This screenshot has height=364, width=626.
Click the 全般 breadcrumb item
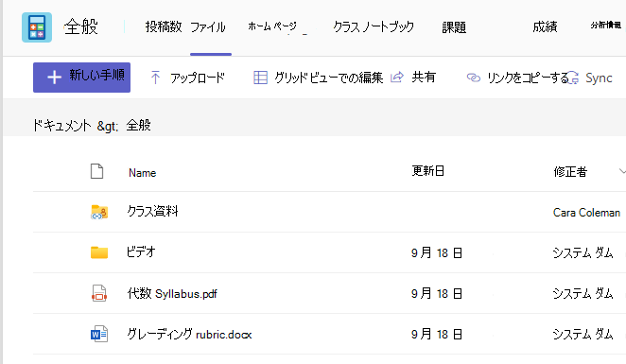(x=139, y=126)
